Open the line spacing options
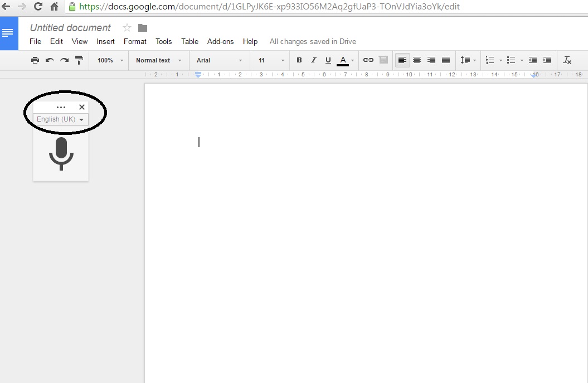The width and height of the screenshot is (588, 383). point(468,60)
